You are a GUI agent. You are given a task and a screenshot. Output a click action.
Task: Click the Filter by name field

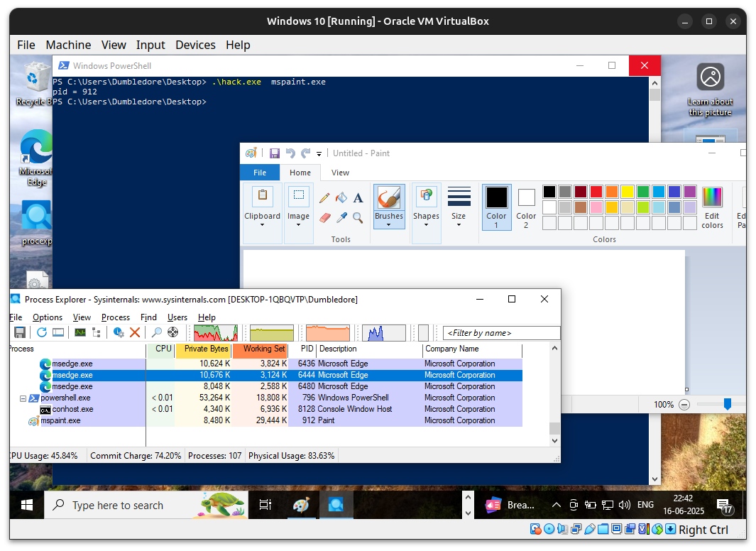click(501, 333)
